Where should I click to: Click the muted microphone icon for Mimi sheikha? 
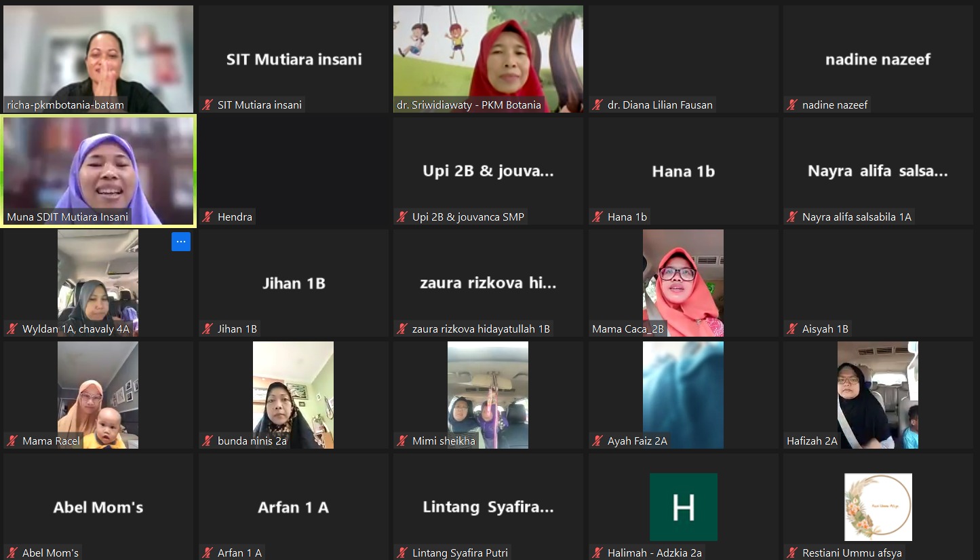point(401,441)
